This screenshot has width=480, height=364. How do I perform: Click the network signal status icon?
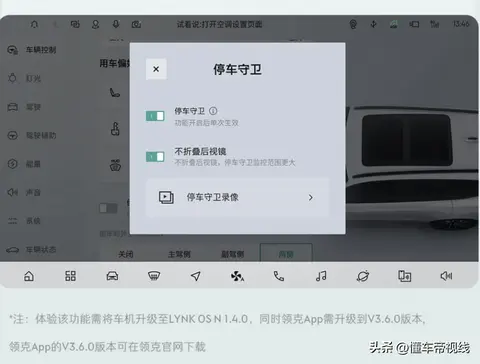[434, 24]
